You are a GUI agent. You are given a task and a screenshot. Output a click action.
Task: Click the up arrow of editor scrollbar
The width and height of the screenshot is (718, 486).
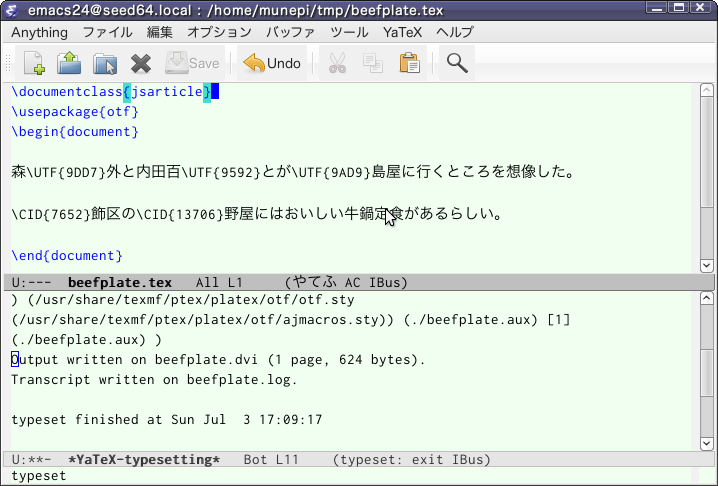[707, 90]
